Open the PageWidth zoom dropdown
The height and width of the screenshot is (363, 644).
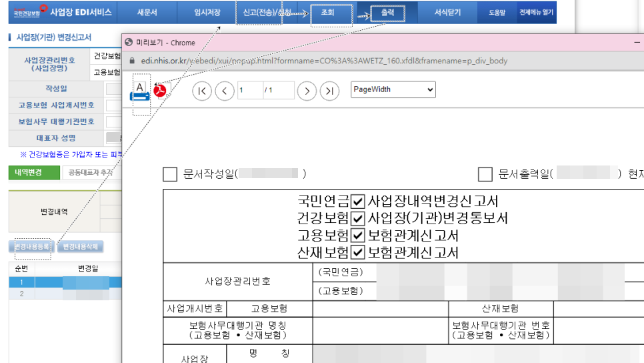click(393, 89)
